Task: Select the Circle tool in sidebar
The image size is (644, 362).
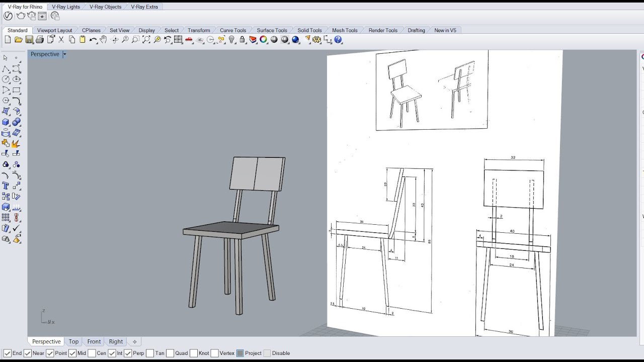Action: click(x=6, y=79)
